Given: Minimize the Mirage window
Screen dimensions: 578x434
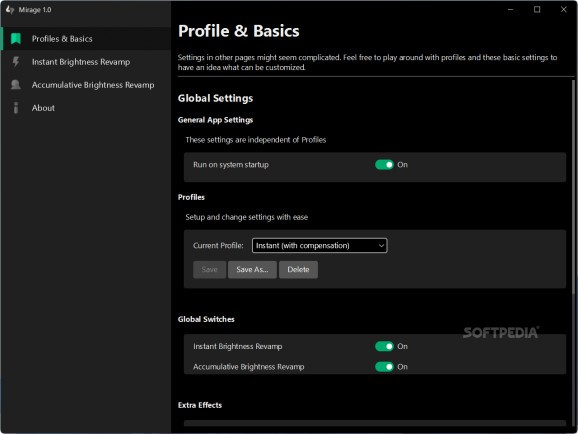Looking at the screenshot, I should click(x=511, y=10).
